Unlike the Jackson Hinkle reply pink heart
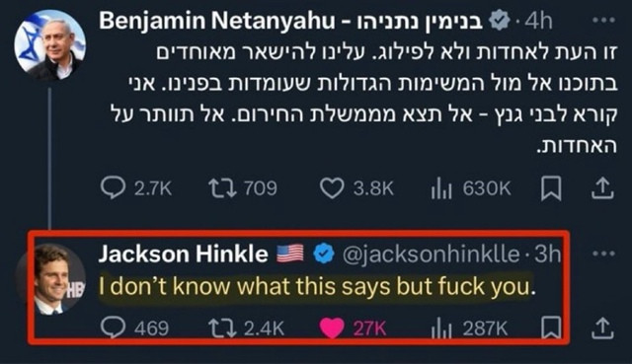This screenshot has height=364, width=632. pos(332,328)
